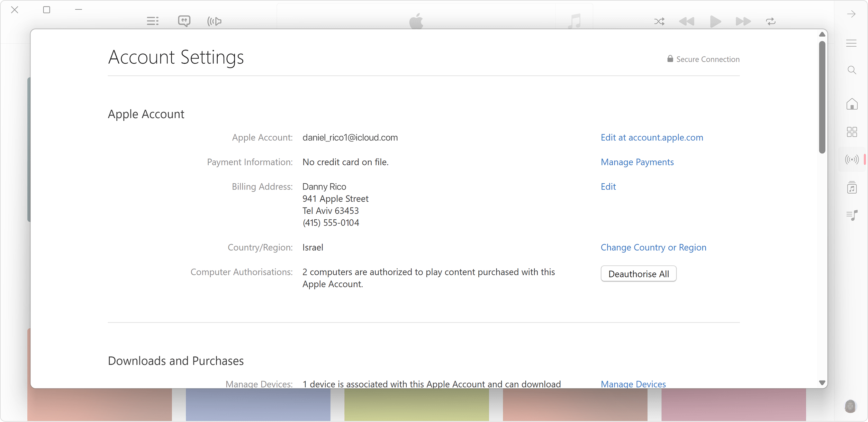Viewport: 868px width, 422px height.
Task: Open Edit at account.apple.com link
Action: coord(652,138)
